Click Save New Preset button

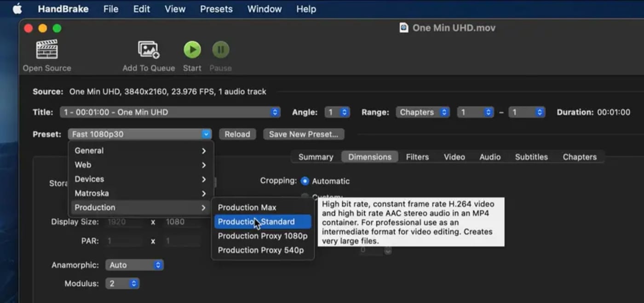point(304,134)
